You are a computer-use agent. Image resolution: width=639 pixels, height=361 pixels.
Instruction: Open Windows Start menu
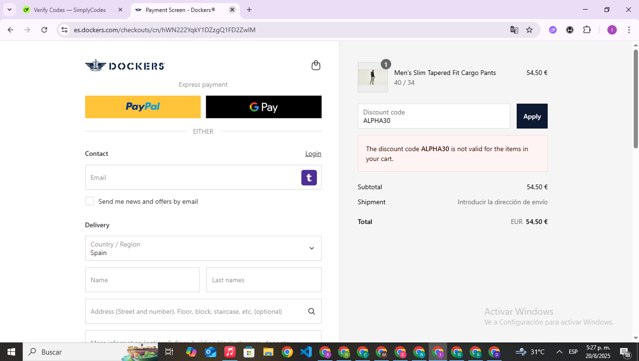[x=11, y=352]
